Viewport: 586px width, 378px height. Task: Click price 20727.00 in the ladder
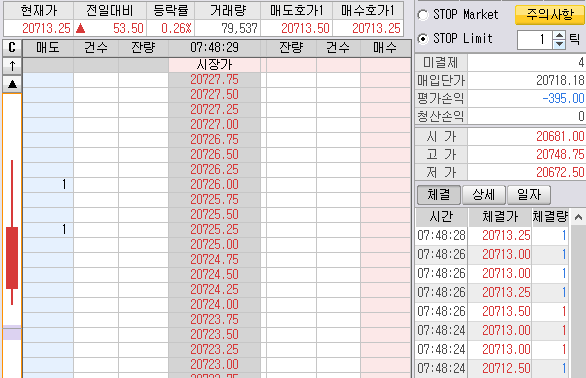tap(214, 125)
